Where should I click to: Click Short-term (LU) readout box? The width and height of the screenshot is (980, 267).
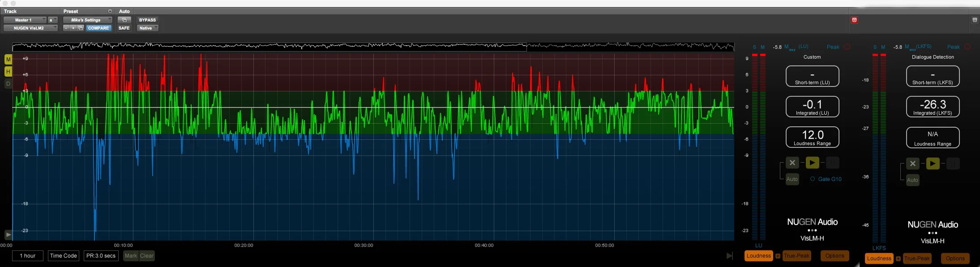(x=812, y=76)
